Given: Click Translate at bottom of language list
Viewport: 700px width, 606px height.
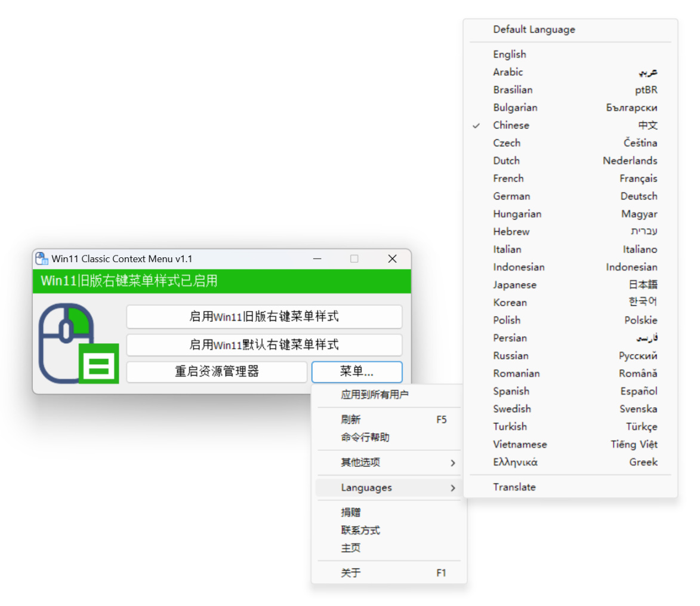Looking at the screenshot, I should coord(570,487).
